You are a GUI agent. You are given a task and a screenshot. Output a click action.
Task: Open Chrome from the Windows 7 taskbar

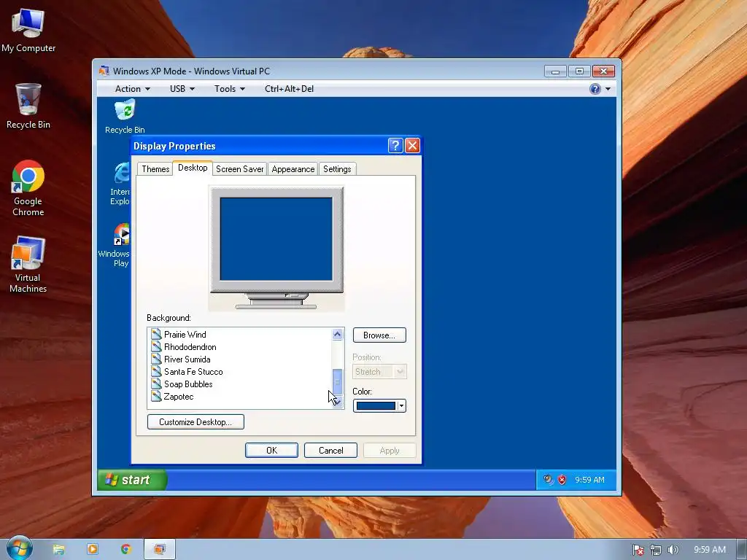click(x=125, y=549)
